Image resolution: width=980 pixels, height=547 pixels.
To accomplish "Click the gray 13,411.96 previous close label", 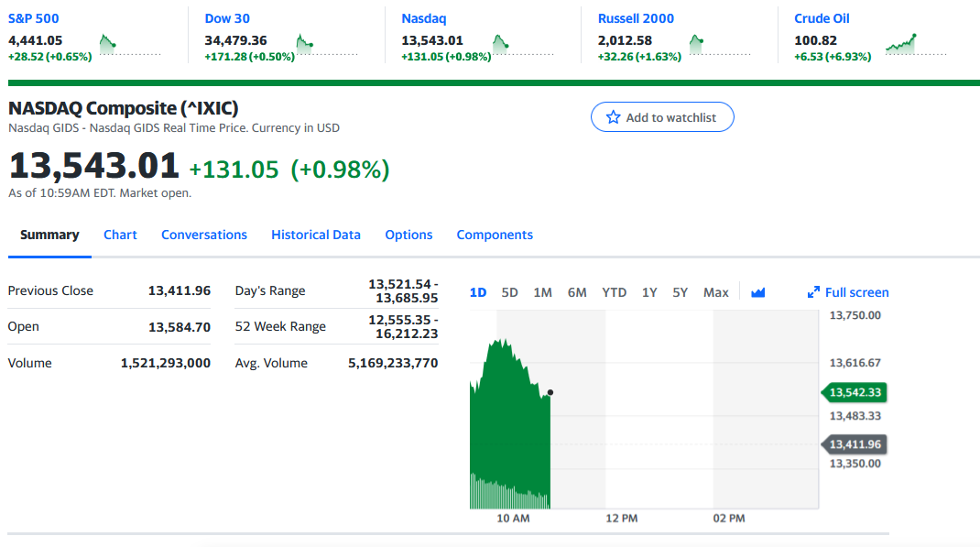I will point(854,444).
